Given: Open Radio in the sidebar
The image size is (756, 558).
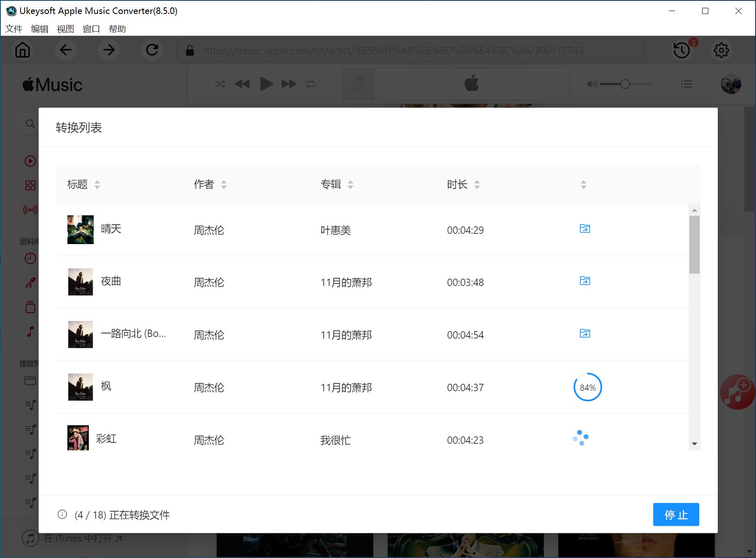Looking at the screenshot, I should coord(30,210).
